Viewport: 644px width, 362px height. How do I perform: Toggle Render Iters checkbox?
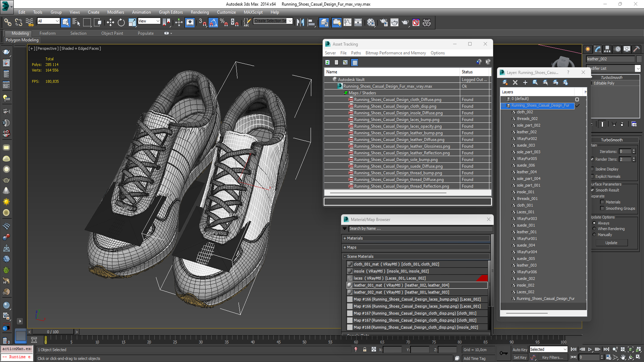point(593,159)
